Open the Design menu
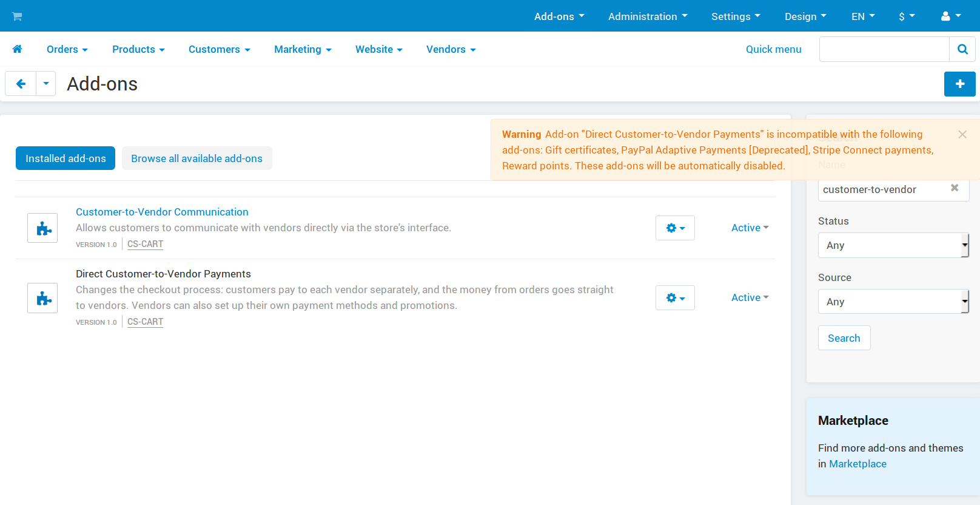Image resolution: width=980 pixels, height=505 pixels. pyautogui.click(x=805, y=16)
